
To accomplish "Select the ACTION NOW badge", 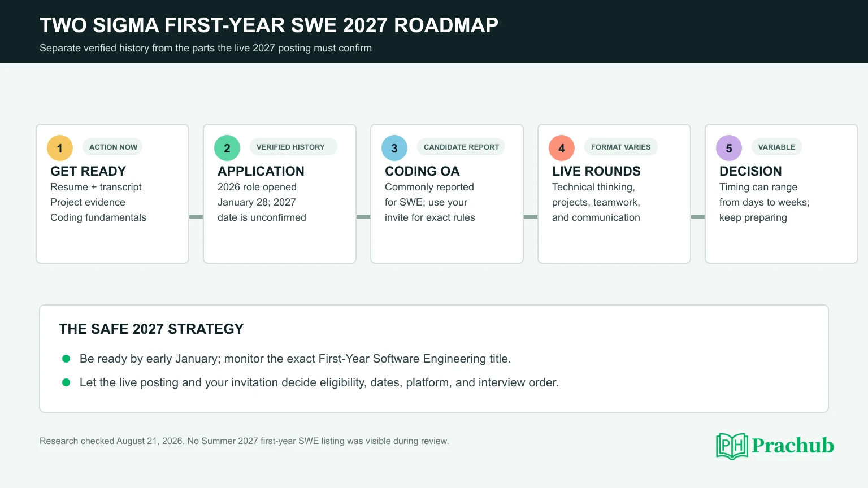I will [113, 147].
